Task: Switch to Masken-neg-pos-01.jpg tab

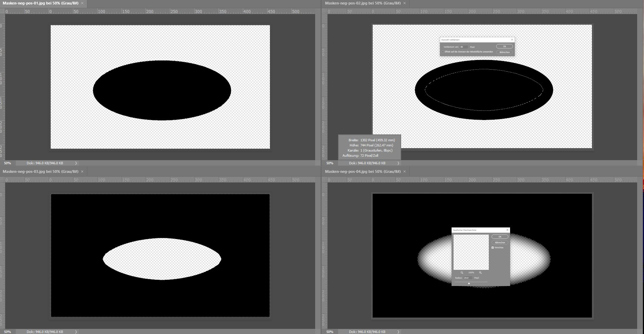Action: click(40, 3)
